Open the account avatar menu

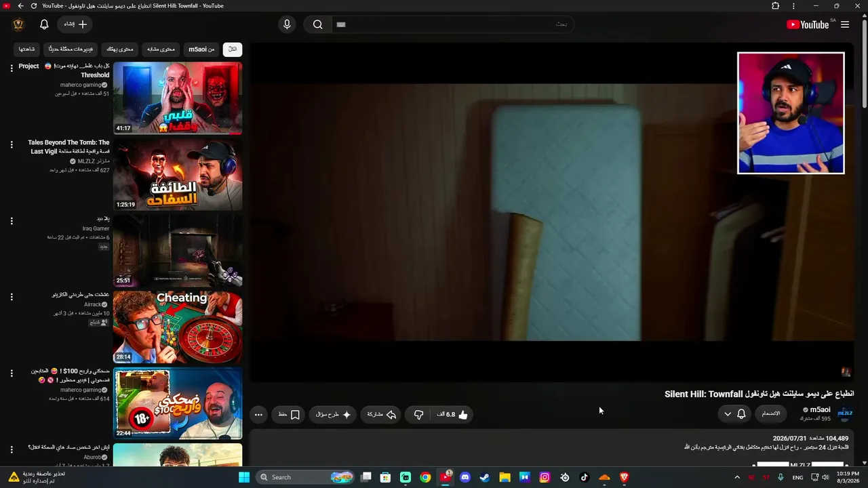click(18, 24)
